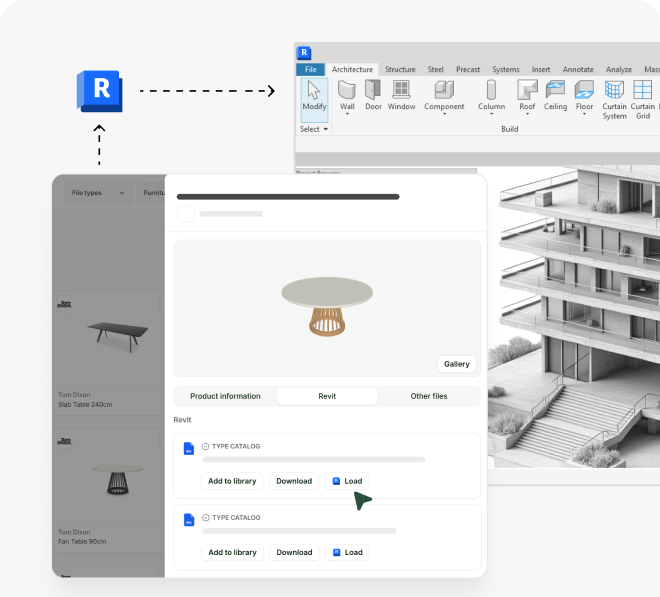This screenshot has width=660, height=597.
Task: Click the second Type Catalog file icon
Action: point(189,520)
